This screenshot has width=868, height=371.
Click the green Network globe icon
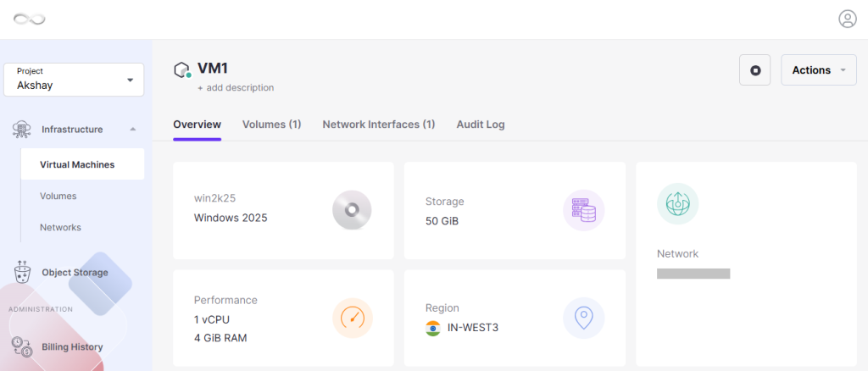pos(677,203)
